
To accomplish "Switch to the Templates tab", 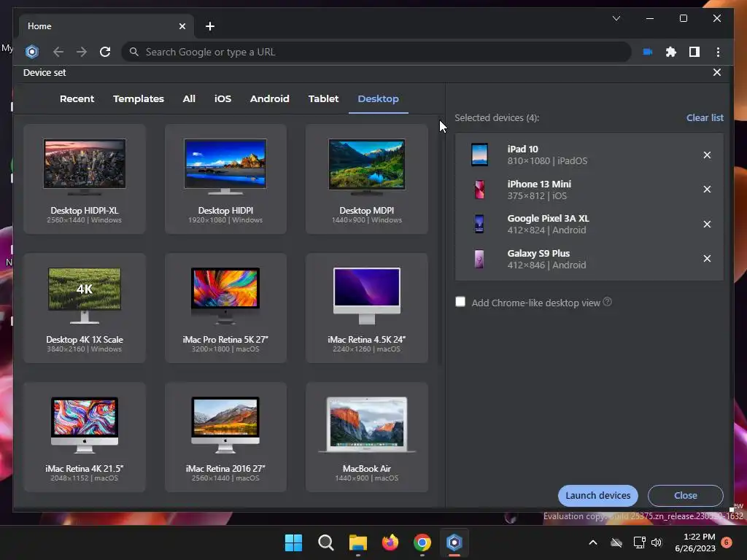I will pos(138,98).
